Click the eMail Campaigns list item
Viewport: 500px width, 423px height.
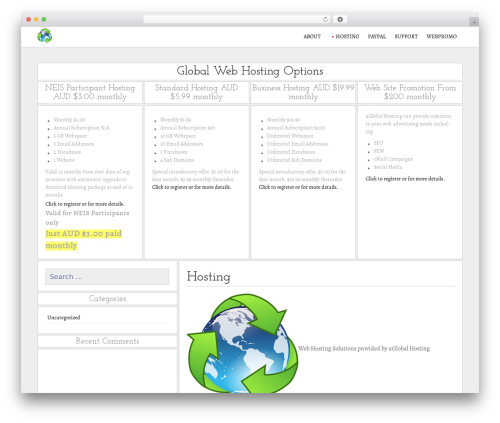point(393,159)
